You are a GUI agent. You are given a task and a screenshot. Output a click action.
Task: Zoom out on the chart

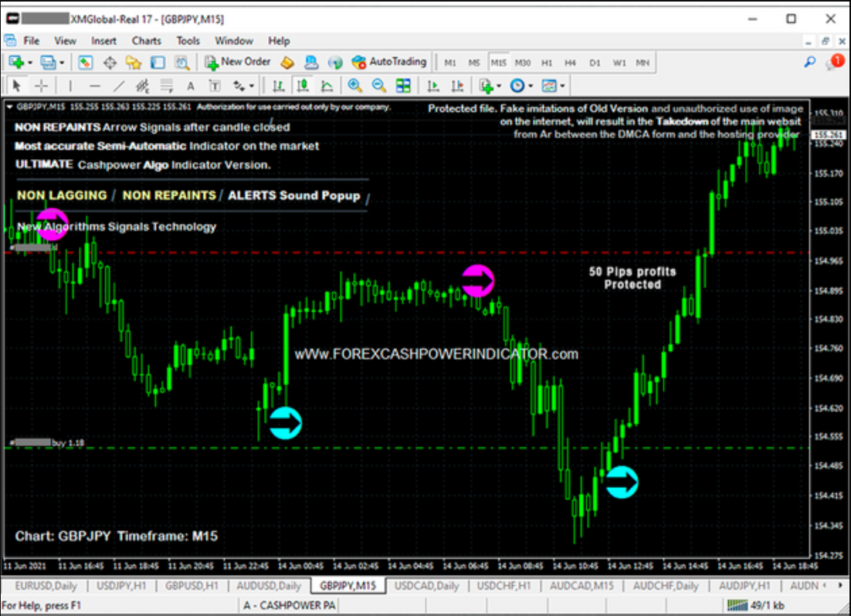379,86
